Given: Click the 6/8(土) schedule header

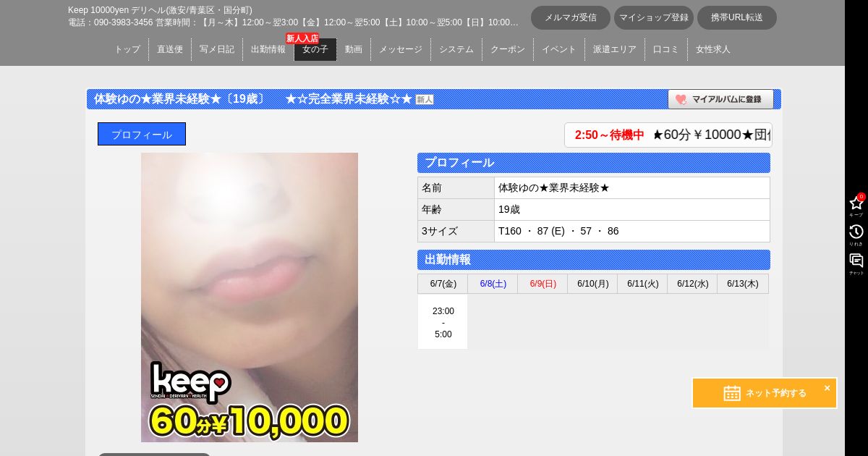Looking at the screenshot, I should tap(493, 284).
